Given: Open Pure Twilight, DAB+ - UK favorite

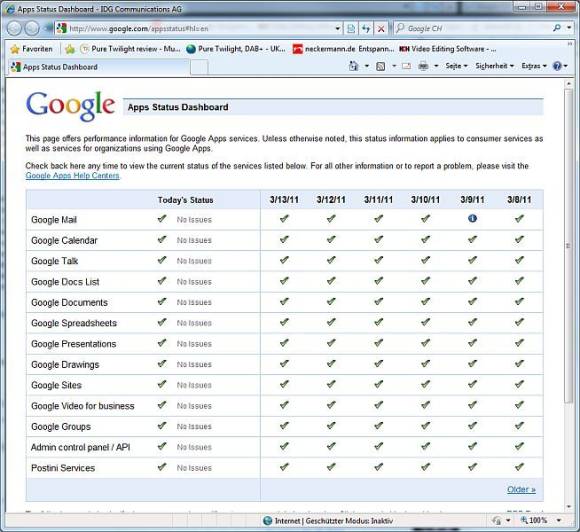Looking at the screenshot, I should 236,49.
